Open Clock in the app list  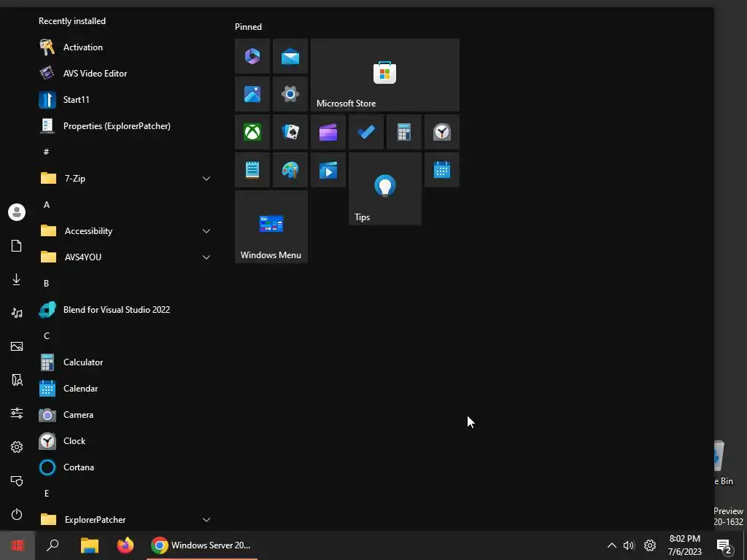[x=126, y=441]
